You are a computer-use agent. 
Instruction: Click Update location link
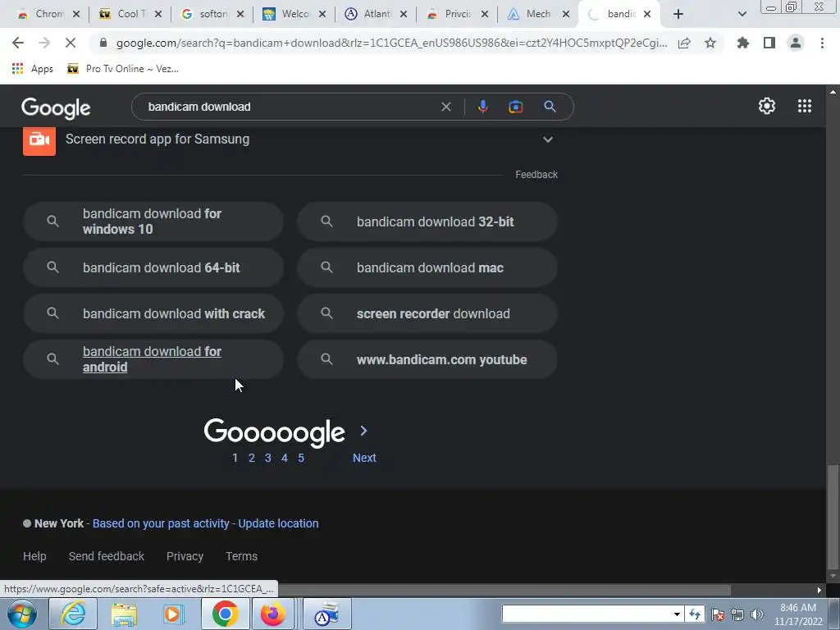point(278,523)
